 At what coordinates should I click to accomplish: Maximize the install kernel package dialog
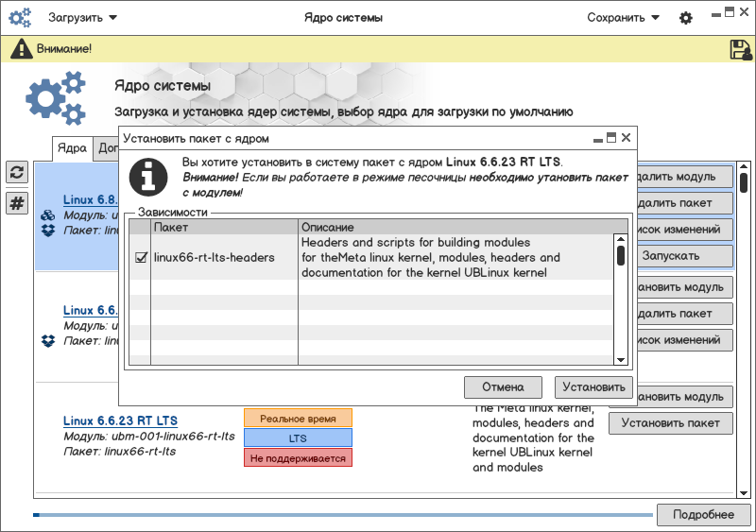pyautogui.click(x=611, y=138)
